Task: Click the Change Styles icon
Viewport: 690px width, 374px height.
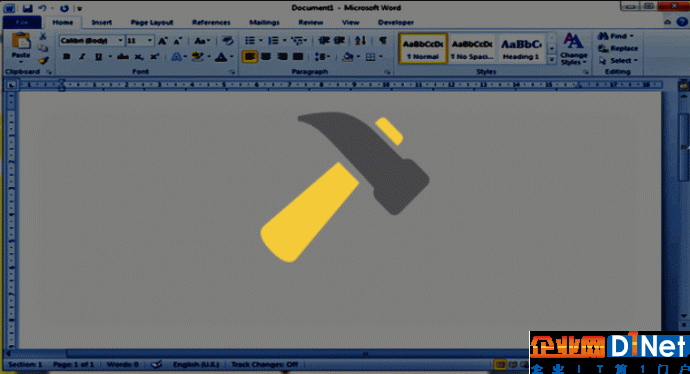Action: click(573, 49)
